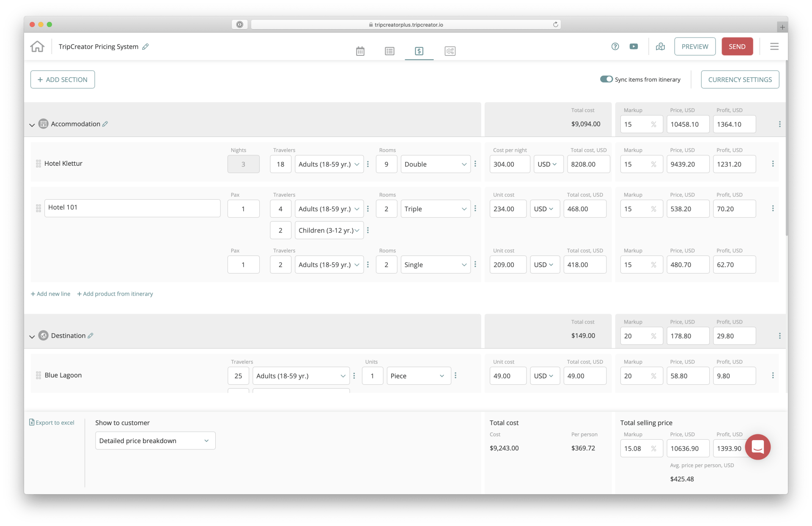Toggle Sync items from itinerary

pyautogui.click(x=606, y=79)
